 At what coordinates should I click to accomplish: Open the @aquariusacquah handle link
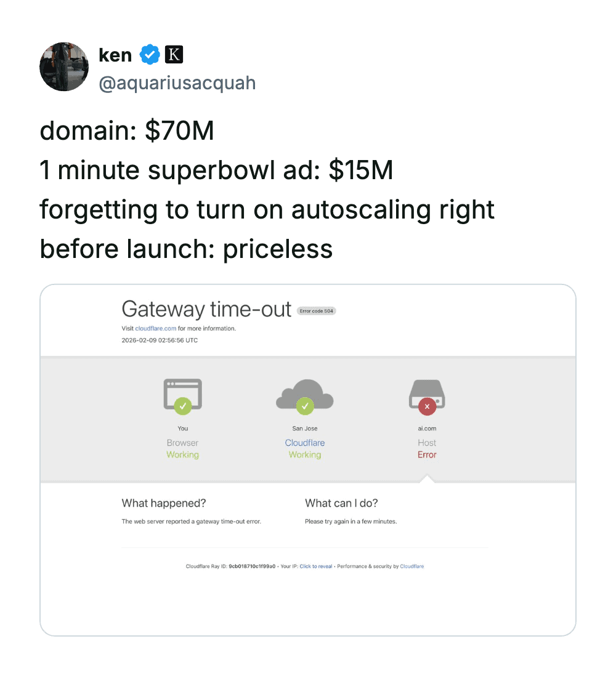coord(177,83)
